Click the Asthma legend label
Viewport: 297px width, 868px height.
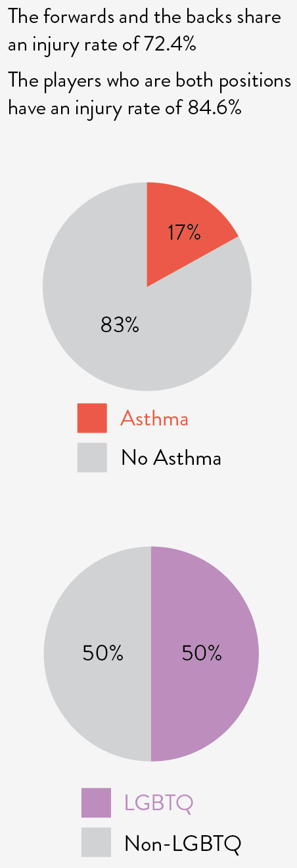pos(154,418)
